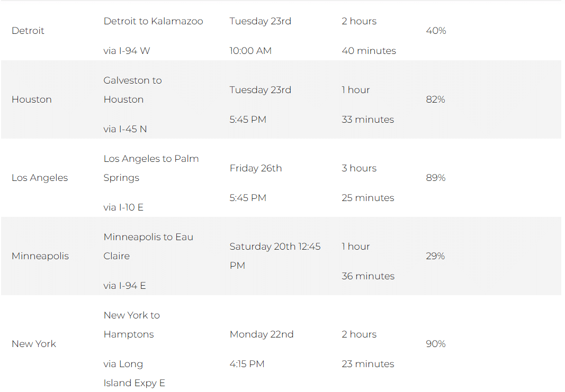Click the Friday 26th date text
This screenshot has height=392, width=565.
[256, 168]
